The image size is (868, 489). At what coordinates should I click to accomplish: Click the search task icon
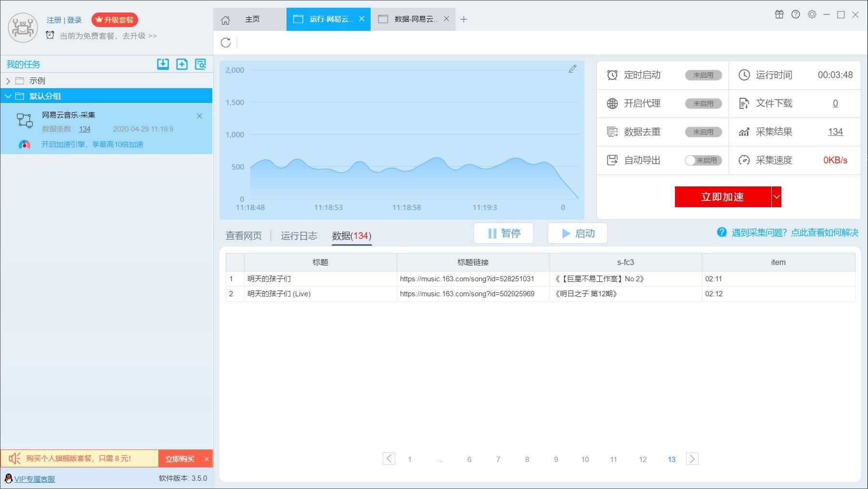pyautogui.click(x=200, y=64)
